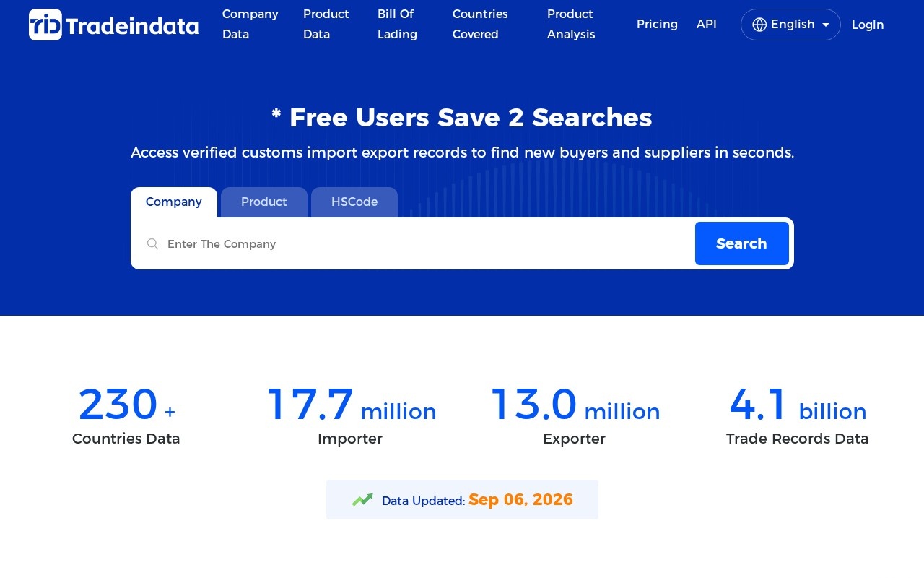The width and height of the screenshot is (924, 578).
Task: Click the blue Search button
Action: [x=742, y=243]
